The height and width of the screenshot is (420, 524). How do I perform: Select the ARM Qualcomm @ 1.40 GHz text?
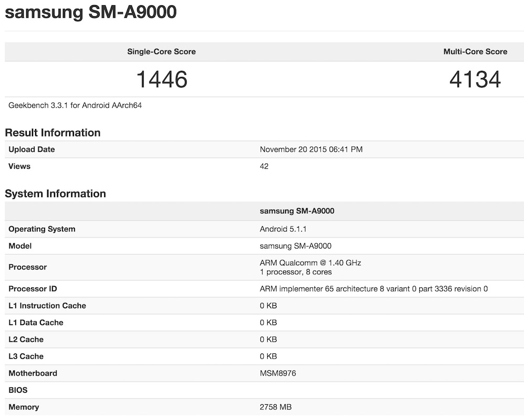(x=310, y=263)
